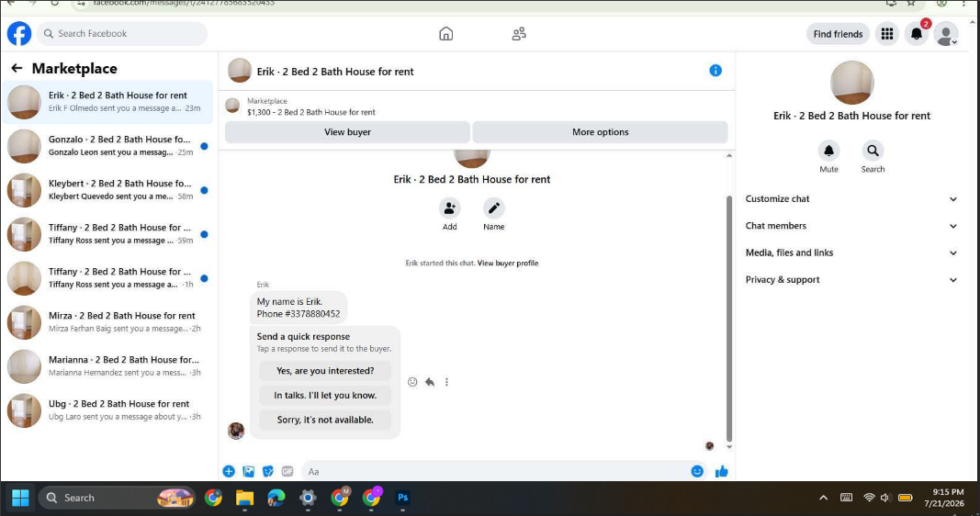This screenshot has height=516, width=980.
Task: React to Erik's message with emoji
Action: (x=412, y=382)
